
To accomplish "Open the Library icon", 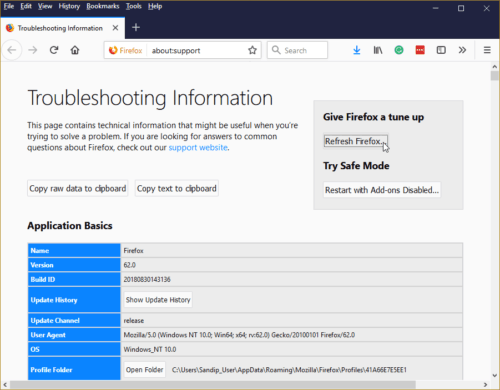I will point(378,50).
